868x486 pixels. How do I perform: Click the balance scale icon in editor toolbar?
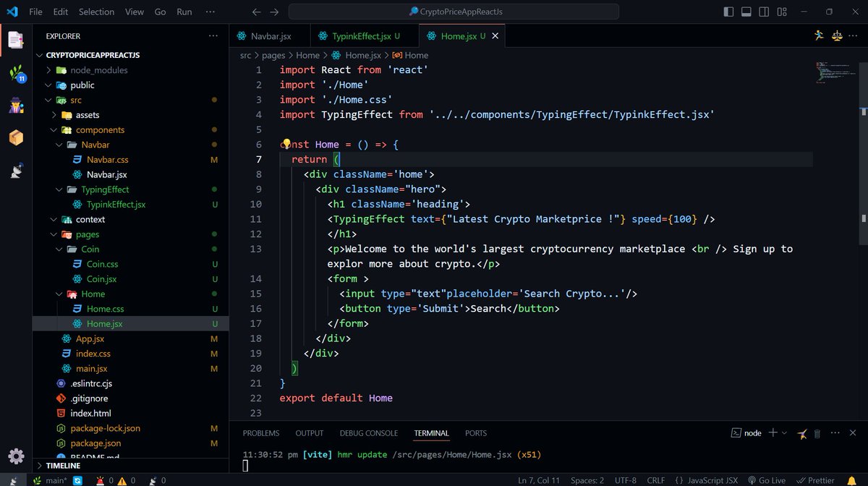pyautogui.click(x=838, y=35)
